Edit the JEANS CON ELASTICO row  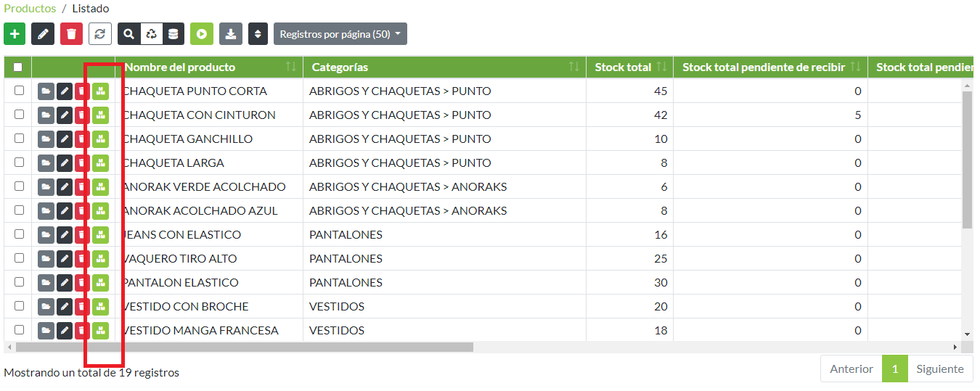[65, 234]
